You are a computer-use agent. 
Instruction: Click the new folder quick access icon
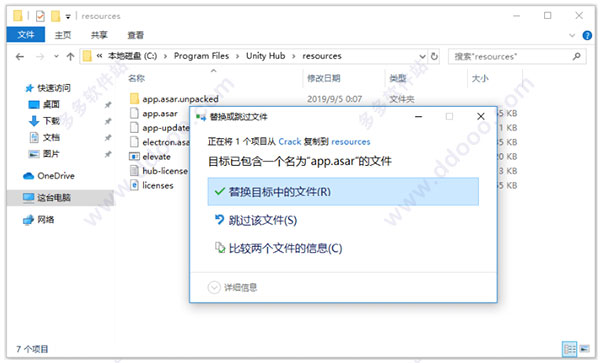(55, 16)
